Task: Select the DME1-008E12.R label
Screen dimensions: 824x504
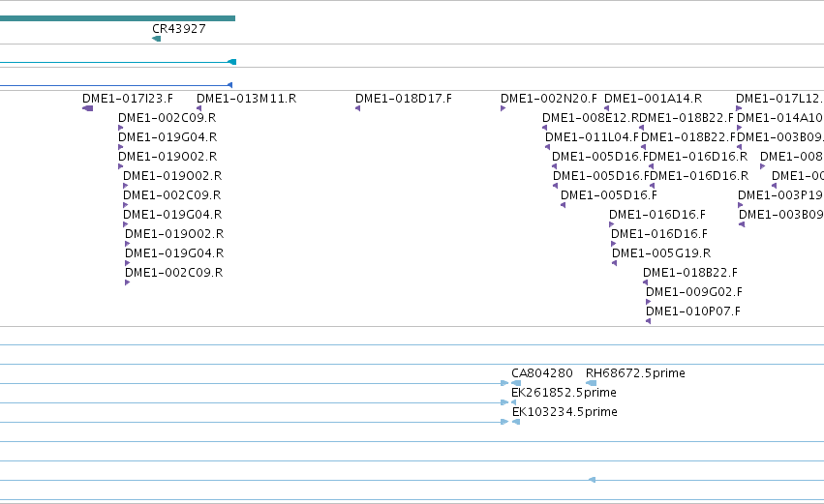Action: (591, 118)
